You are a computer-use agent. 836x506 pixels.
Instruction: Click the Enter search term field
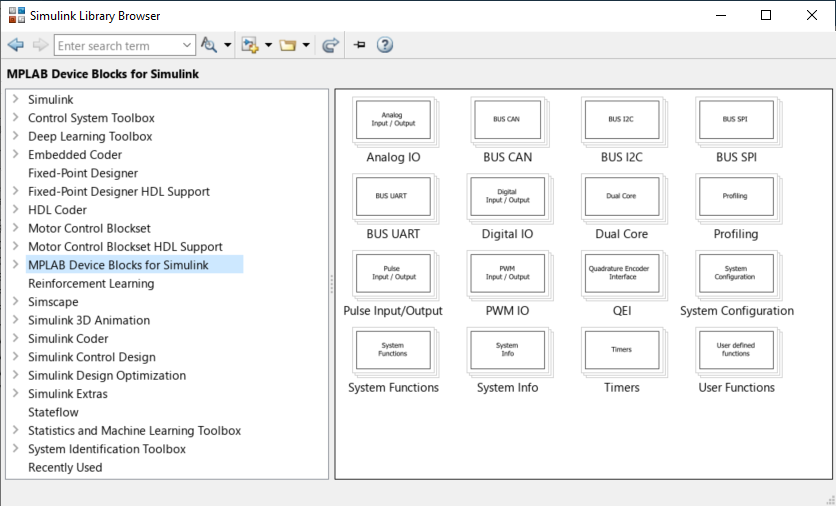pyautogui.click(x=116, y=45)
